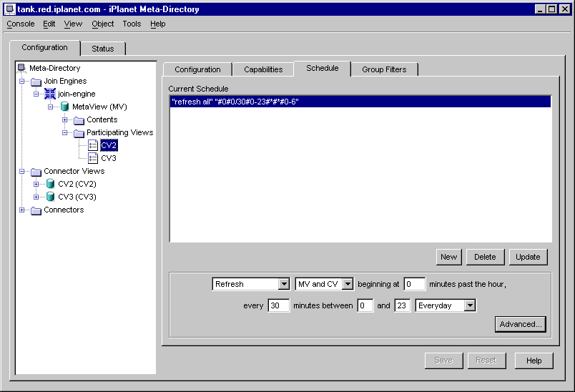Image resolution: width=575 pixels, height=392 pixels.
Task: Collapse the Connector Views node
Action: 21,171
